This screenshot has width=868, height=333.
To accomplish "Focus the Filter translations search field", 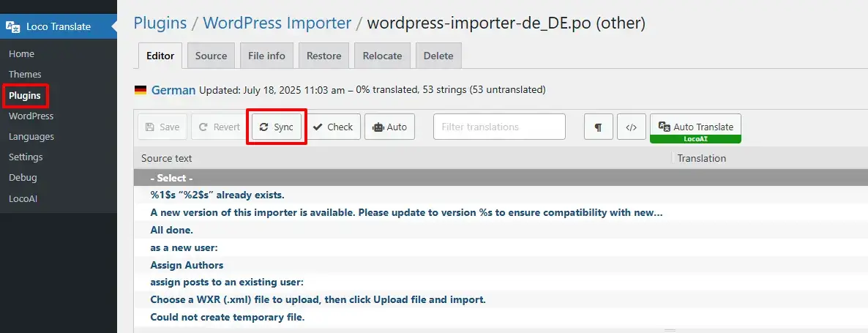I will (x=499, y=127).
